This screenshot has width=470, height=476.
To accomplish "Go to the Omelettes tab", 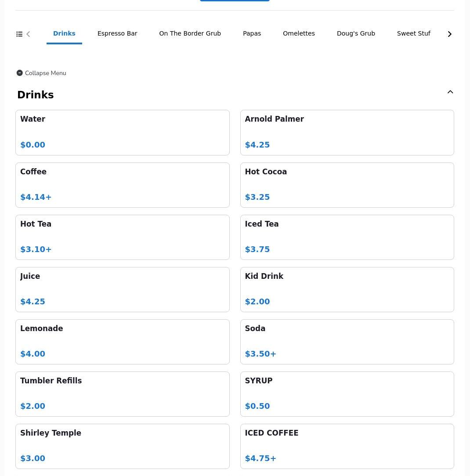I will click(299, 34).
